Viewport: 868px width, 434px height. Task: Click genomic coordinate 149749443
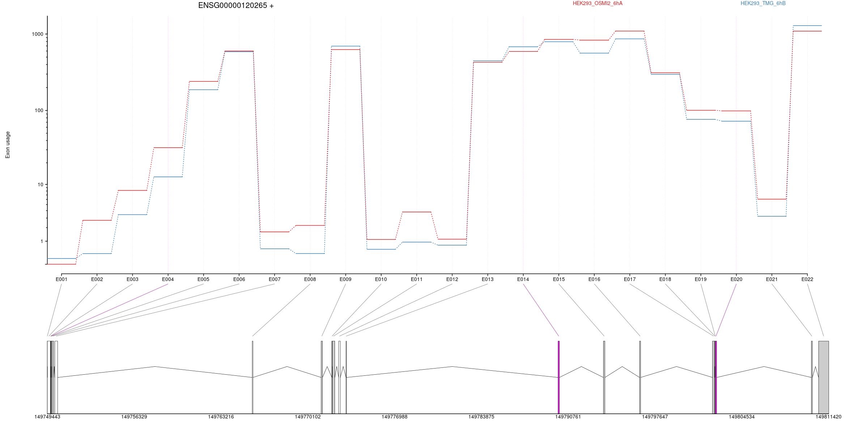pyautogui.click(x=47, y=417)
